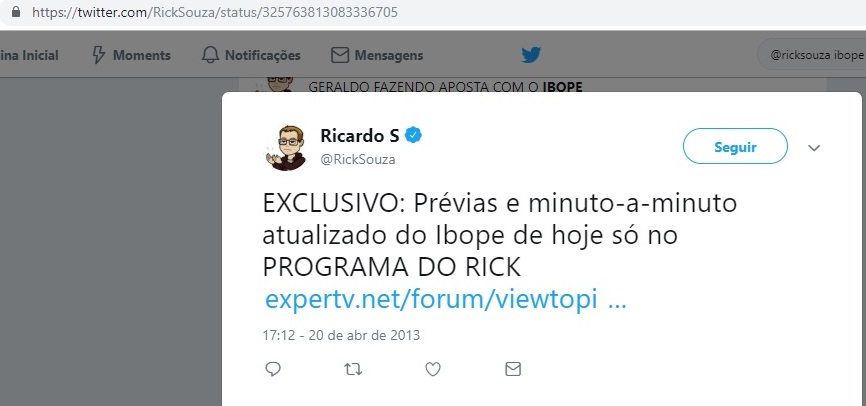The height and width of the screenshot is (406, 866).
Task: Open Moments via the lightning bolt icon
Action: pos(98,55)
